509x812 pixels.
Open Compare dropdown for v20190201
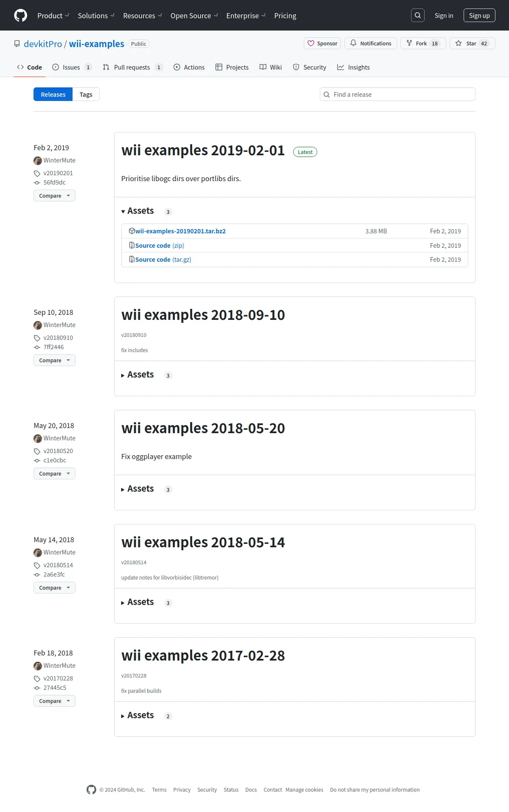(x=54, y=196)
